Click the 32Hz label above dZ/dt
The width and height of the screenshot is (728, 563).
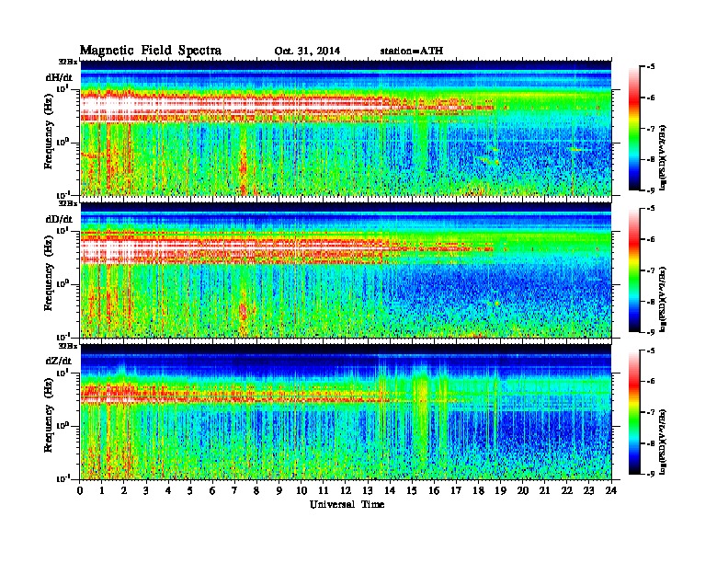click(x=68, y=346)
